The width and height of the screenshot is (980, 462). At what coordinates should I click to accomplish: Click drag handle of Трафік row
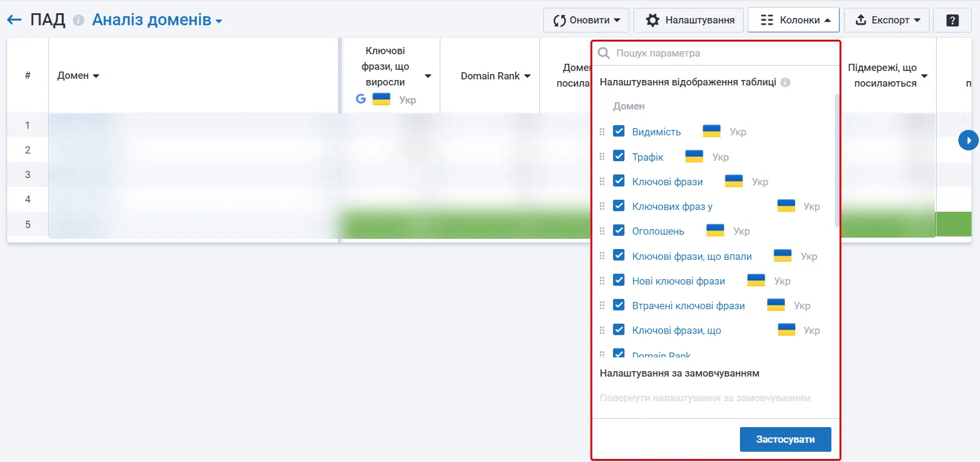click(602, 156)
